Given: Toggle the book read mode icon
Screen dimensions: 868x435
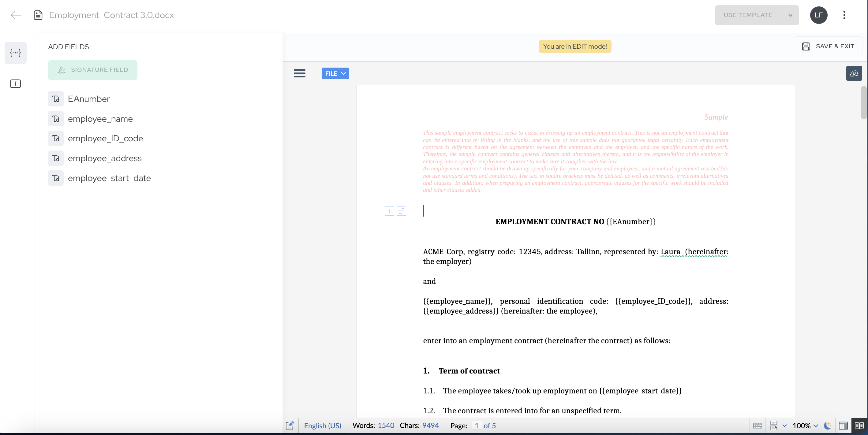Looking at the screenshot, I should point(859,426).
